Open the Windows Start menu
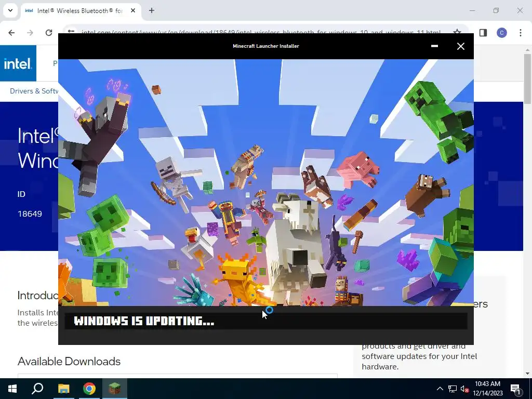Viewport: 532px width, 399px height. 12,389
